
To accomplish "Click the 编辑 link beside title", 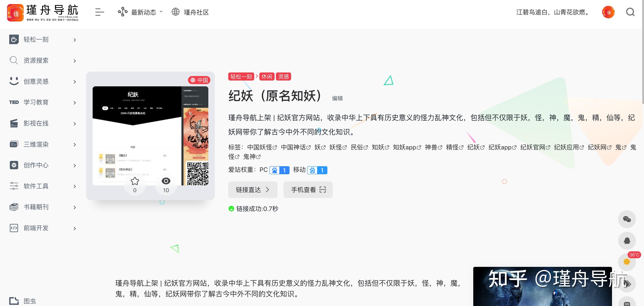I will click(337, 98).
